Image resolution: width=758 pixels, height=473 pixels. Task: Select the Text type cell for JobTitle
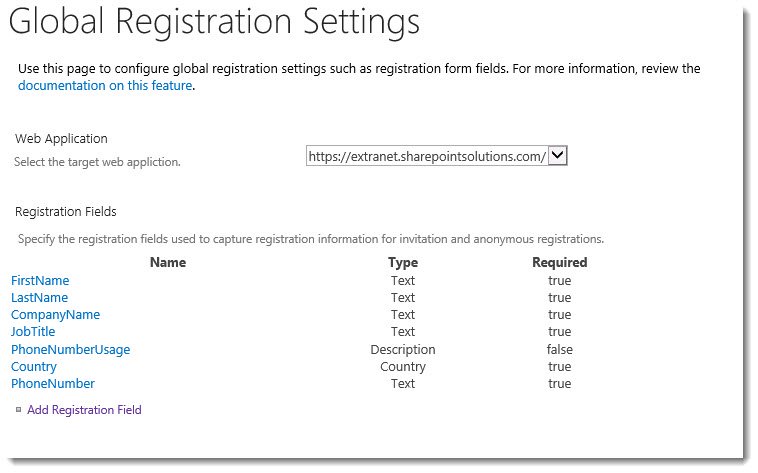(x=403, y=332)
